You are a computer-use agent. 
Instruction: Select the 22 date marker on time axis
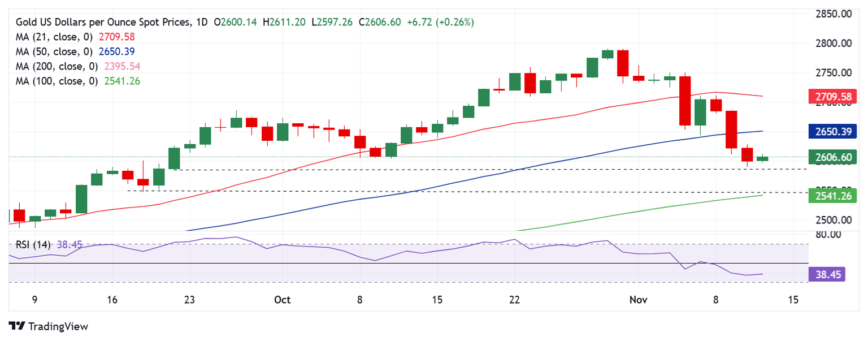tap(514, 300)
